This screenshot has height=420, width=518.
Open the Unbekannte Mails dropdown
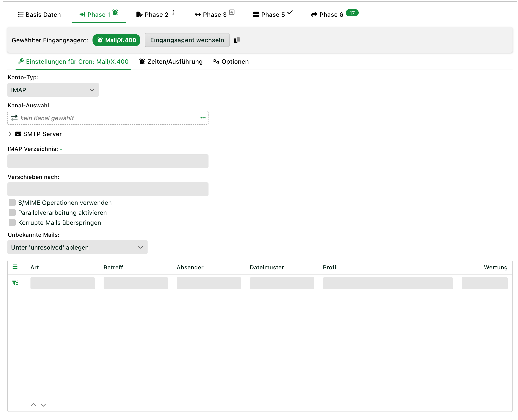click(x=77, y=247)
